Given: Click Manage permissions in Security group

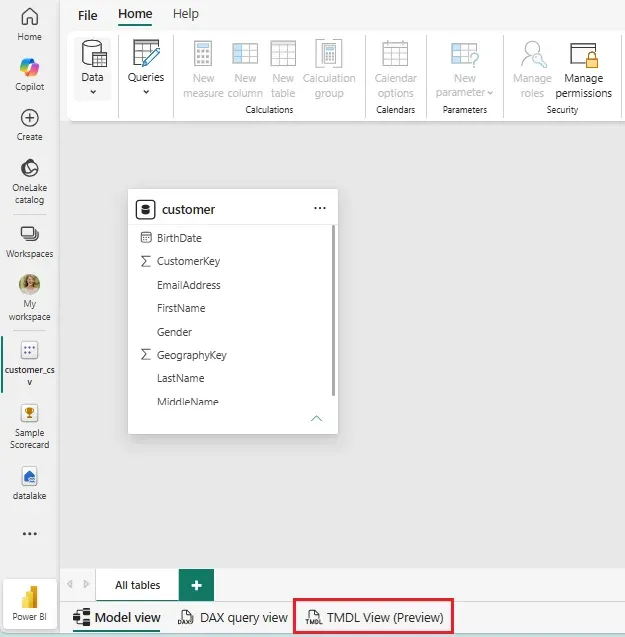Looking at the screenshot, I should [584, 69].
